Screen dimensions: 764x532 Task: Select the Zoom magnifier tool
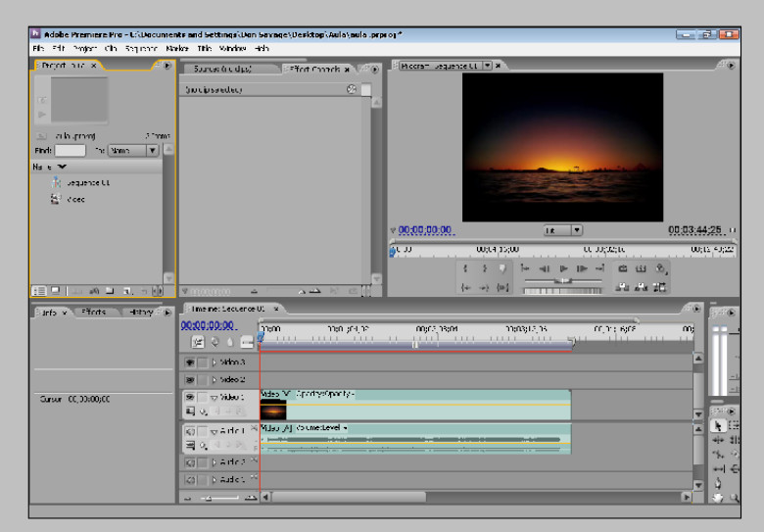[734, 498]
